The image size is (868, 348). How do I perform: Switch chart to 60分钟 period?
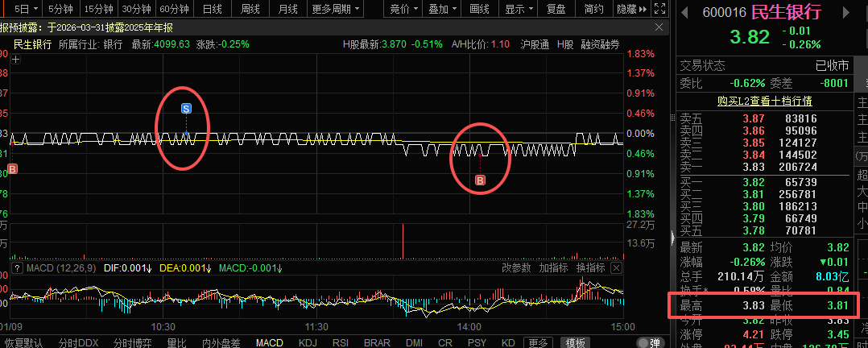click(x=175, y=9)
